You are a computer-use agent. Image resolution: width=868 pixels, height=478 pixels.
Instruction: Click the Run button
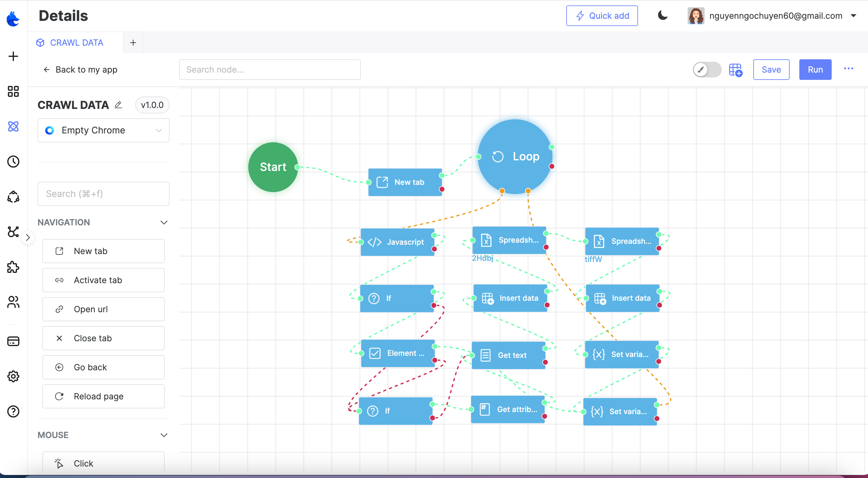pyautogui.click(x=815, y=69)
